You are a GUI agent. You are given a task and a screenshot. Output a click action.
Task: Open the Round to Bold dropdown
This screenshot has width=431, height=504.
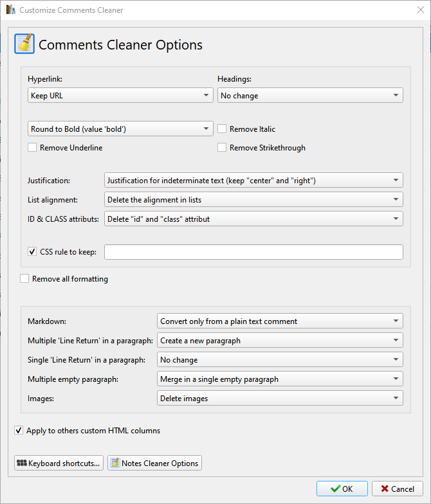pyautogui.click(x=120, y=129)
